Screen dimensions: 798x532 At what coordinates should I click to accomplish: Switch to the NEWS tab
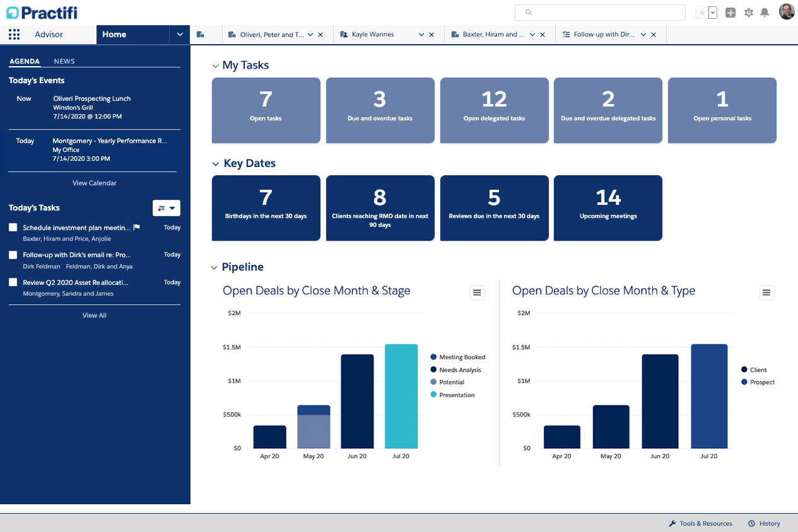pyautogui.click(x=63, y=61)
